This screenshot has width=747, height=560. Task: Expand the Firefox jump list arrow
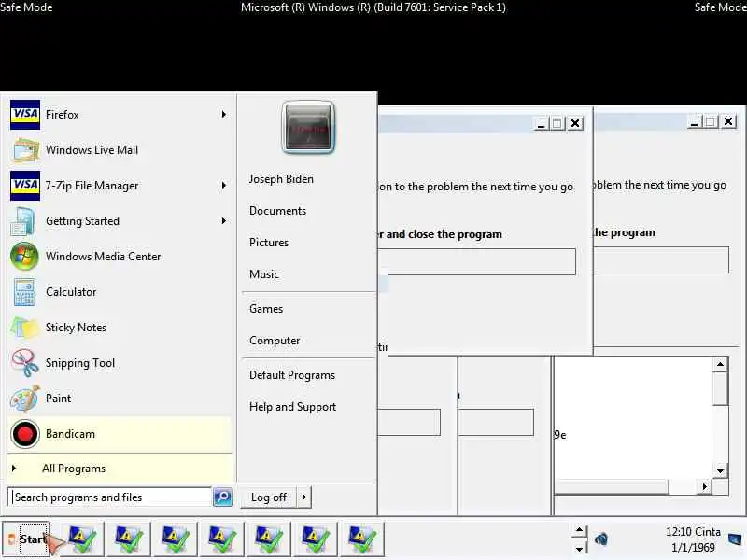pos(223,114)
